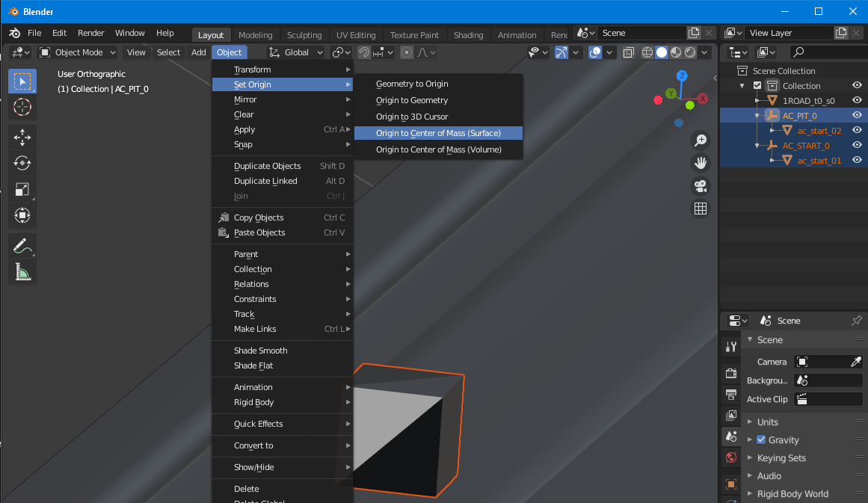868x503 pixels.
Task: Click the Select header menu
Action: 168,52
